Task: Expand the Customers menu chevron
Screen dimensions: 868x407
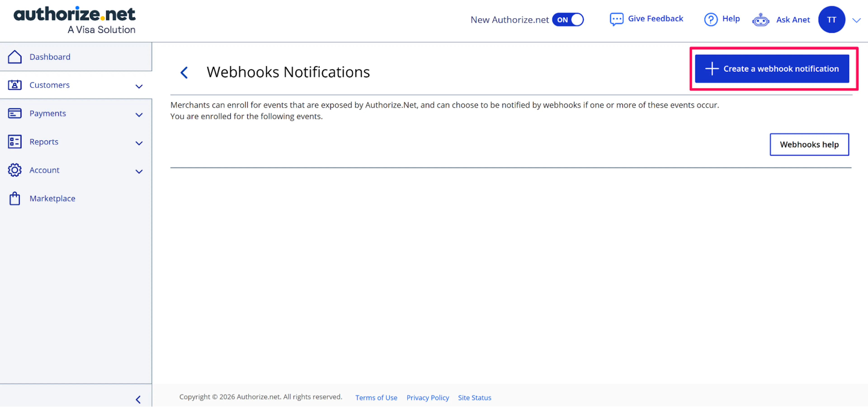Action: (x=139, y=87)
